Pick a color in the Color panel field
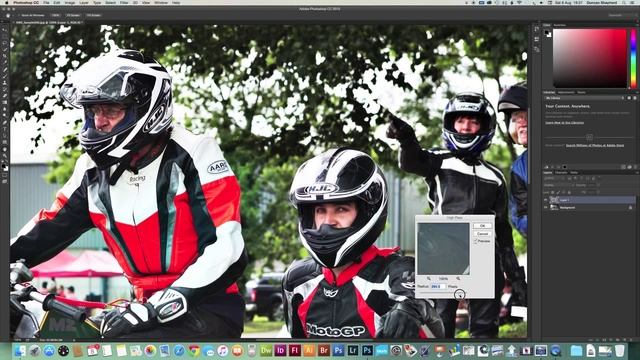 pos(589,58)
